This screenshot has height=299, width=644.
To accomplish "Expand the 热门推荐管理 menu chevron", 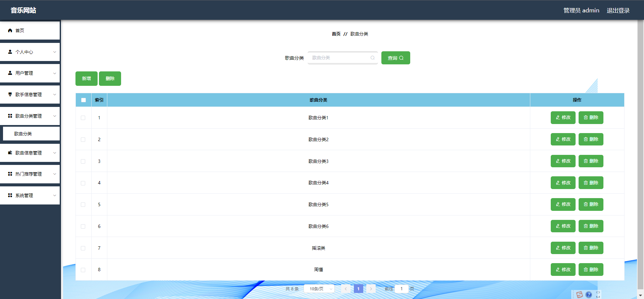I will 55,174.
